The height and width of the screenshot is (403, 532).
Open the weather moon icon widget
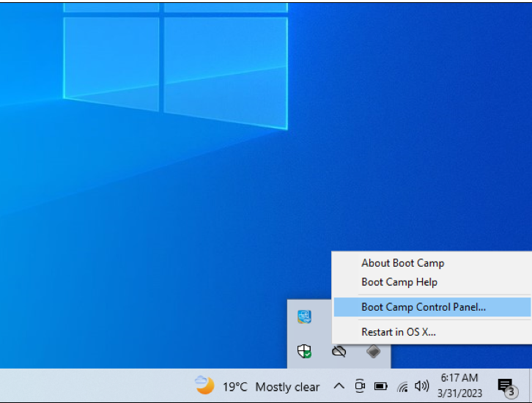pyautogui.click(x=205, y=385)
